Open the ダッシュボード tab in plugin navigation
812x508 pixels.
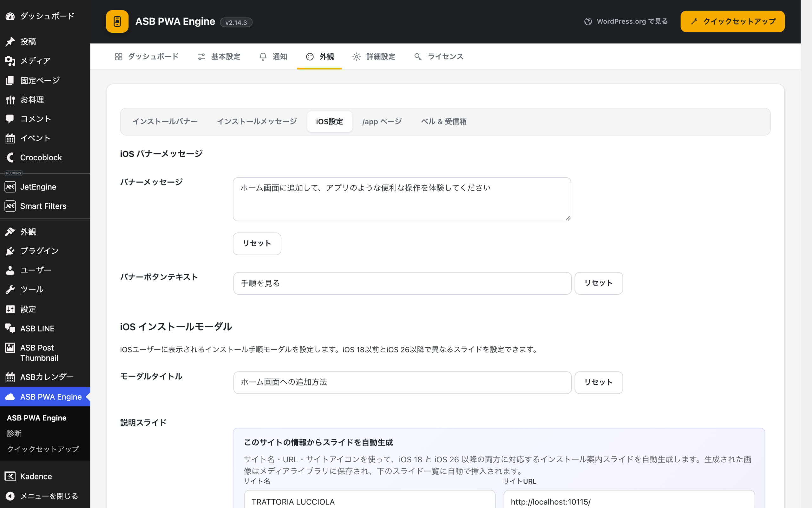(x=146, y=57)
